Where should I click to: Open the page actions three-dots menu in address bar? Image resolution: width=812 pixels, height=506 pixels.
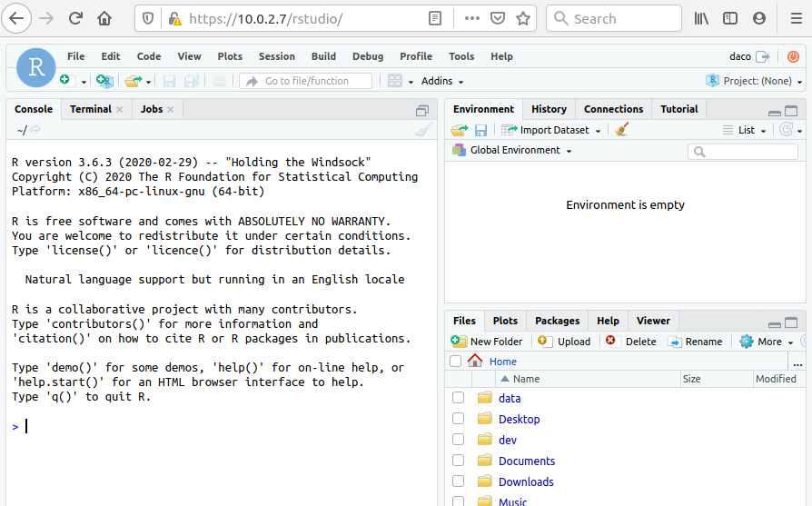471,19
